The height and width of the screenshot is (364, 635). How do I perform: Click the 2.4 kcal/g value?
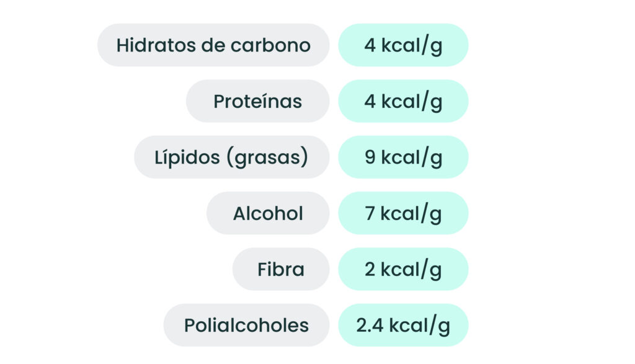pyautogui.click(x=403, y=325)
